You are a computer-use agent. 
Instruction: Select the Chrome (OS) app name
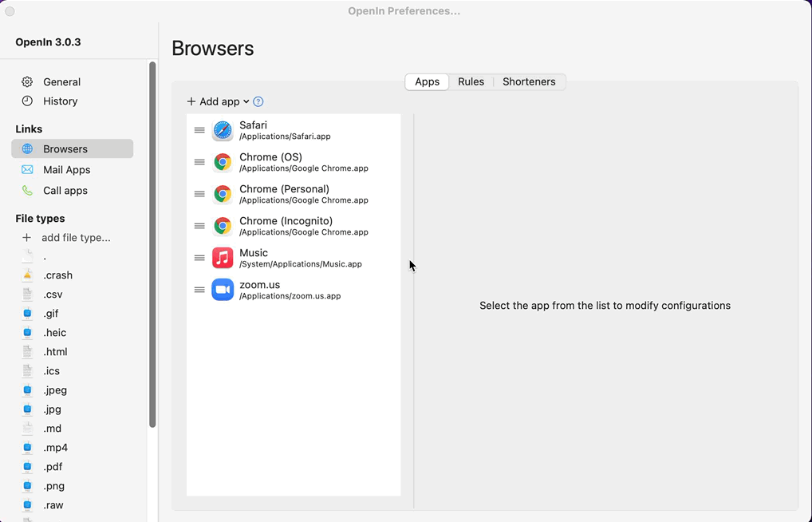pyautogui.click(x=271, y=157)
